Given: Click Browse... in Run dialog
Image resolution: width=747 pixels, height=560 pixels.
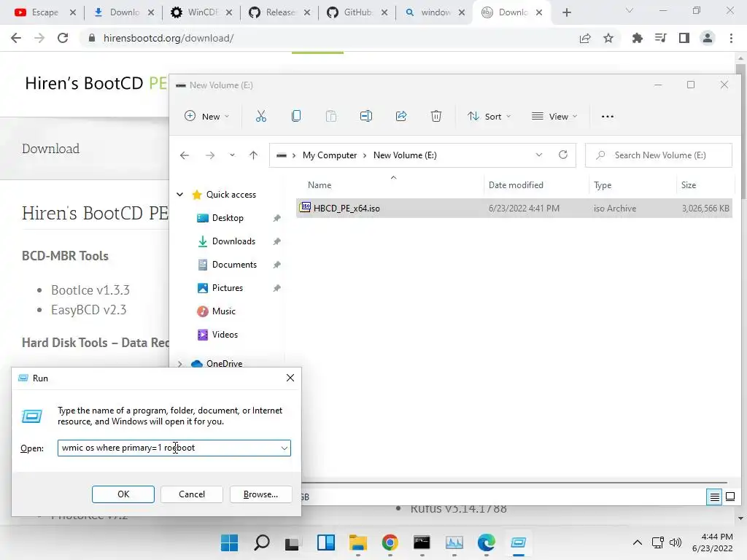Looking at the screenshot, I should coord(260,494).
